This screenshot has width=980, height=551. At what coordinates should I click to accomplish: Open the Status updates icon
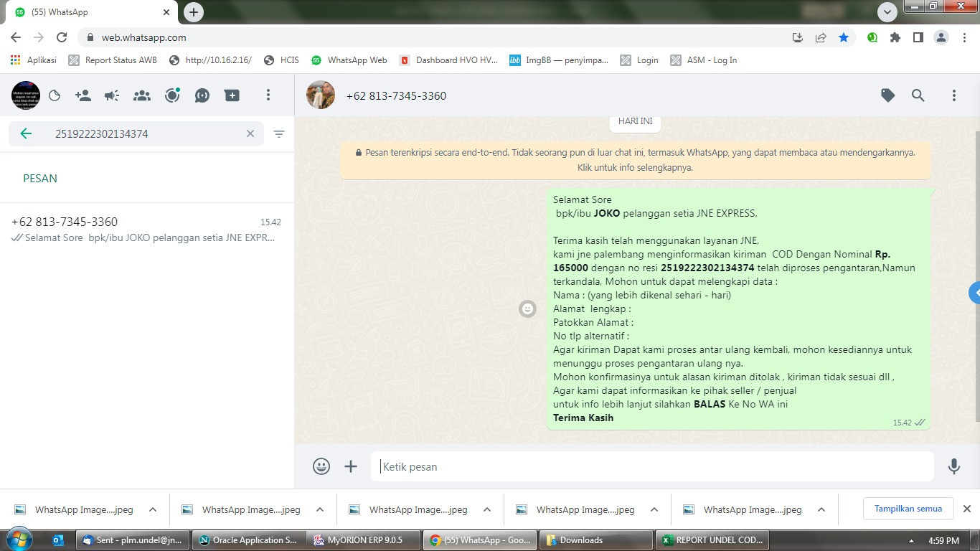pos(55,95)
